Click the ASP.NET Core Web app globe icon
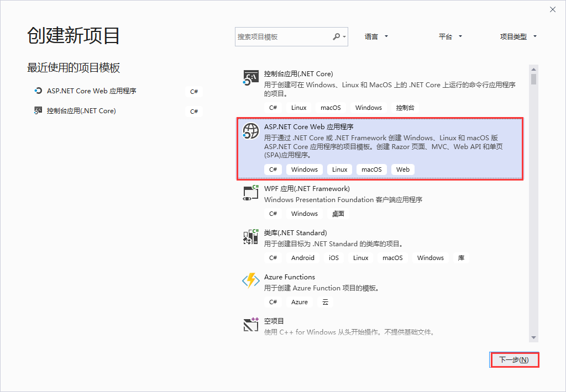Viewport: 566px width, 392px height. tap(251, 131)
